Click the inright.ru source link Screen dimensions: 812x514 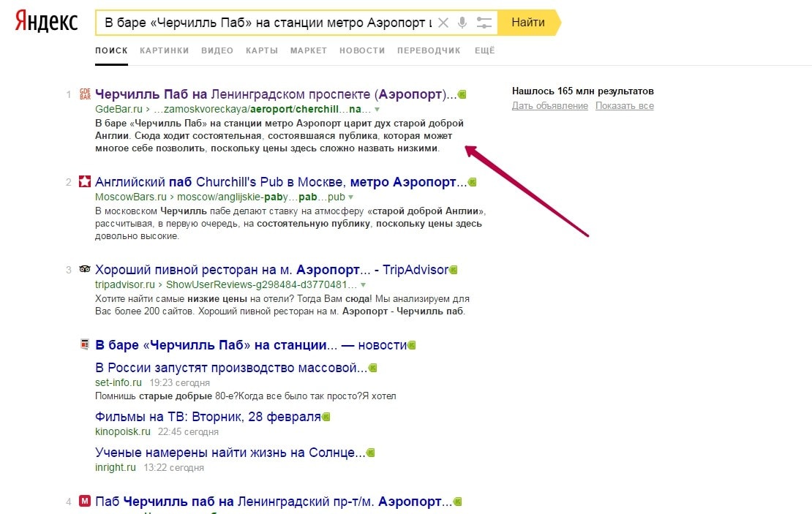tap(116, 467)
